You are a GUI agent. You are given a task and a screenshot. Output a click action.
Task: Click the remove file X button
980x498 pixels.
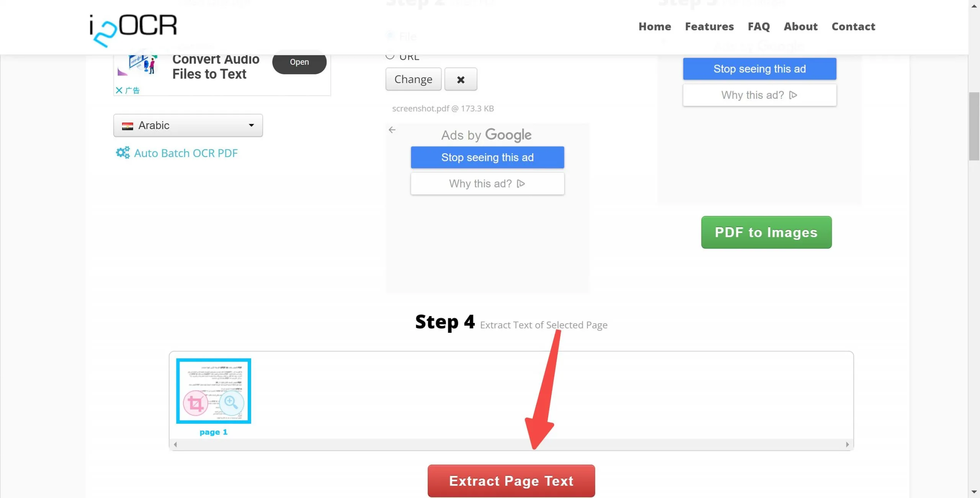(461, 79)
